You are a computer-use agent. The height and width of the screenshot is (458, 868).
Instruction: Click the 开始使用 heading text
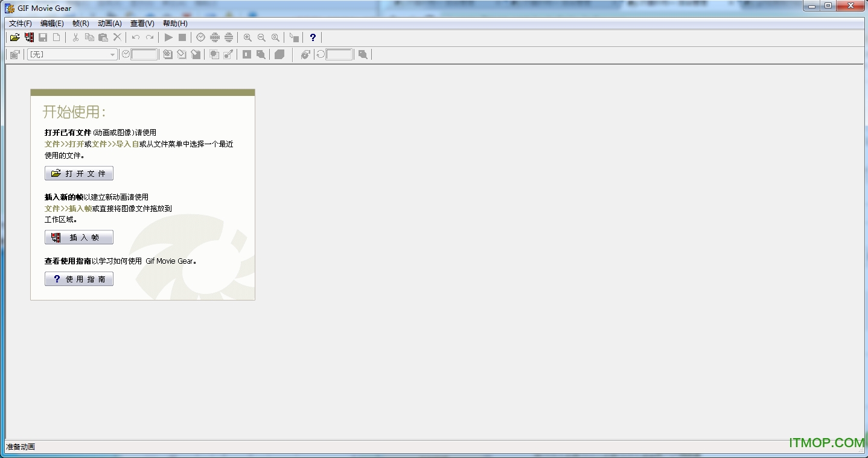(74, 112)
